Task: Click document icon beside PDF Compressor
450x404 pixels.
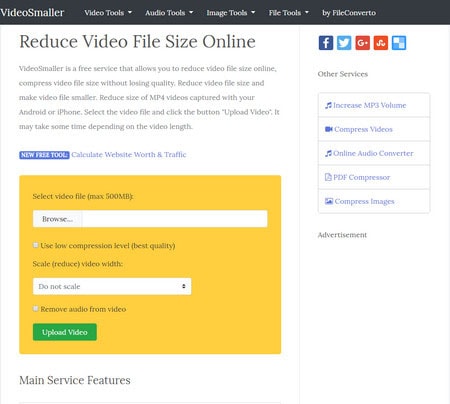Action: tap(328, 177)
